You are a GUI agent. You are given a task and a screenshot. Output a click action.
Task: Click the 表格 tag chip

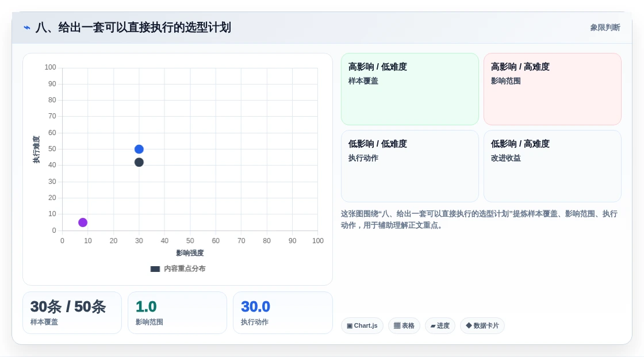404,326
